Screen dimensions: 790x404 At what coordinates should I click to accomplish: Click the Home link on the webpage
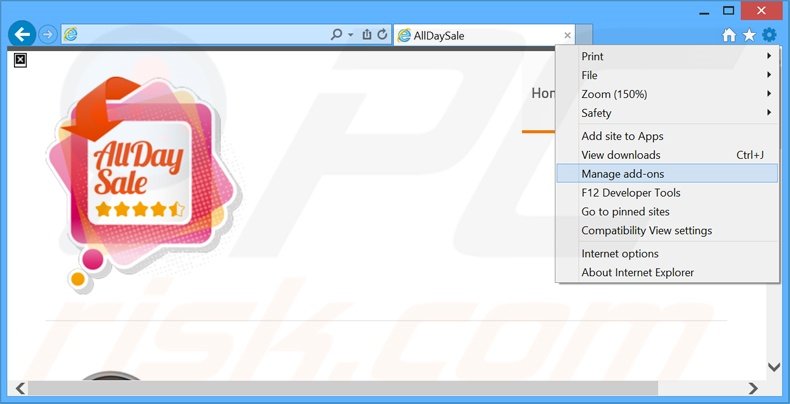[x=543, y=94]
